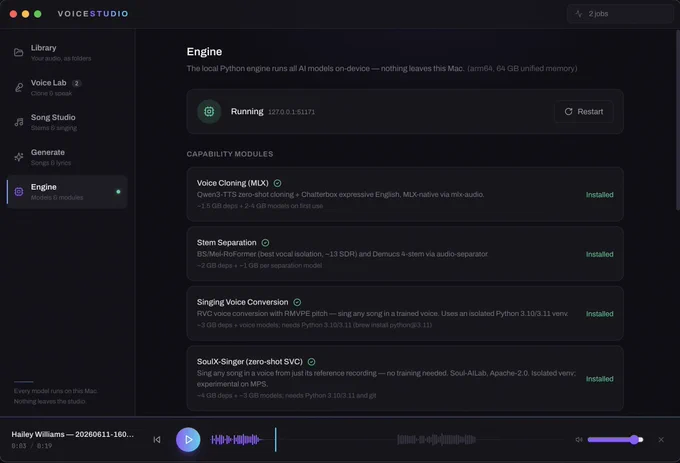Click the Hailey Williams track title
The height and width of the screenshot is (463, 680).
(x=72, y=434)
